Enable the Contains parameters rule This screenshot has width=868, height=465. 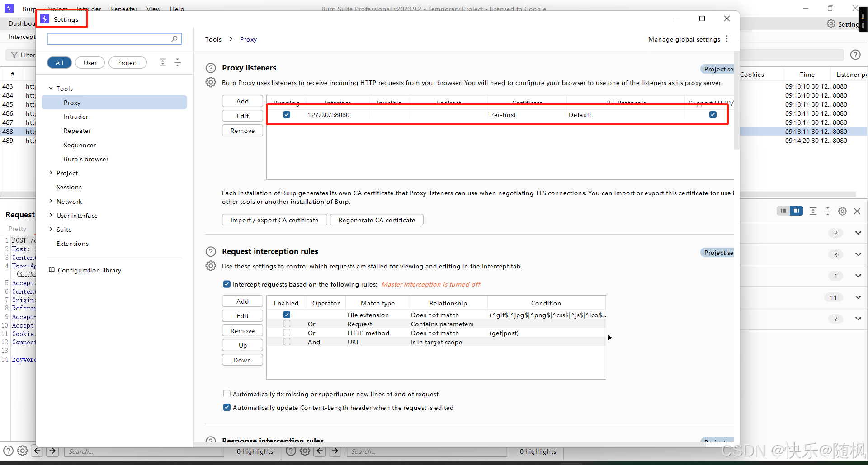287,324
